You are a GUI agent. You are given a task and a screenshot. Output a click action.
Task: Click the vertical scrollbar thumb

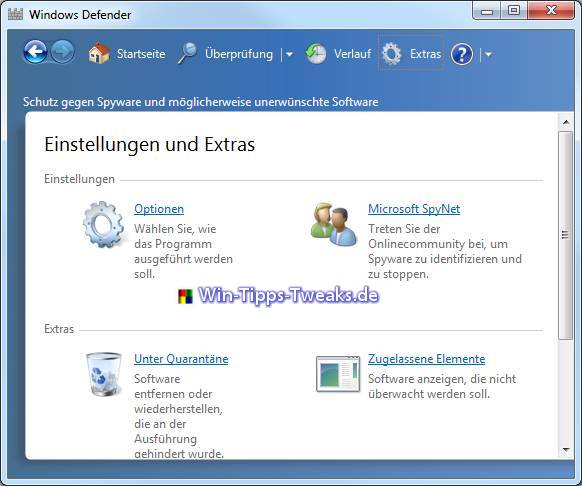[566, 235]
